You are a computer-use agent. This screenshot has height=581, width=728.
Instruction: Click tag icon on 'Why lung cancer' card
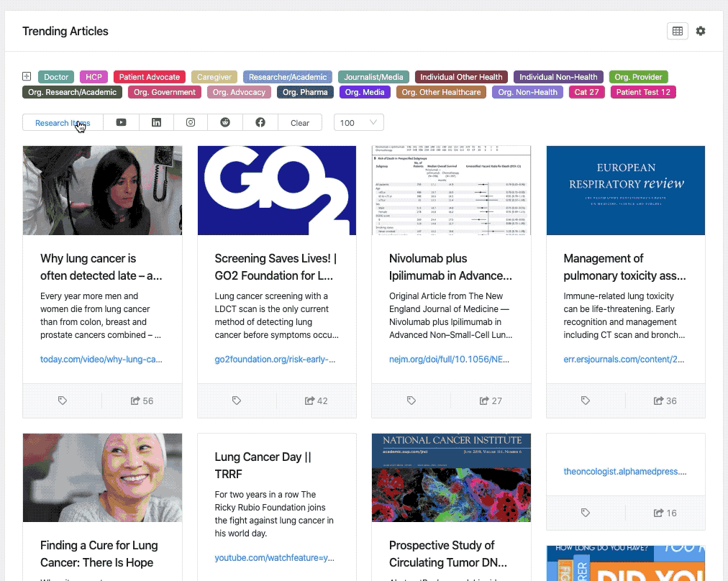(62, 401)
